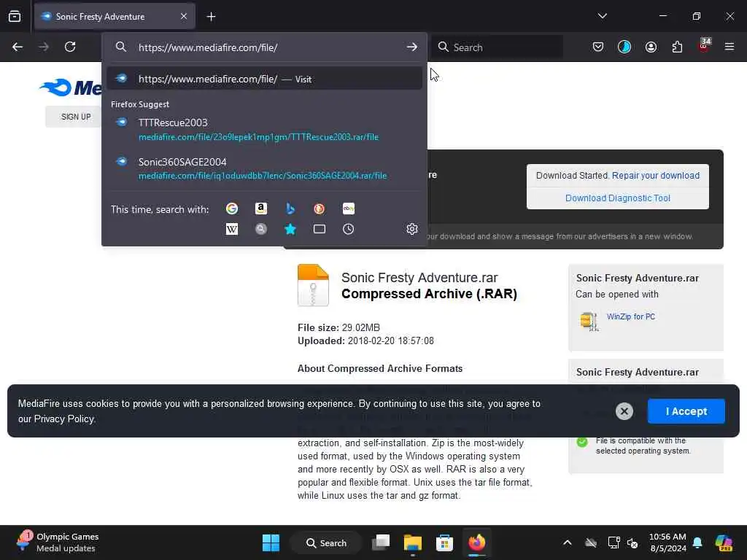Search this time with DuckDuckGo
This screenshot has width=747, height=560.
[320, 209]
